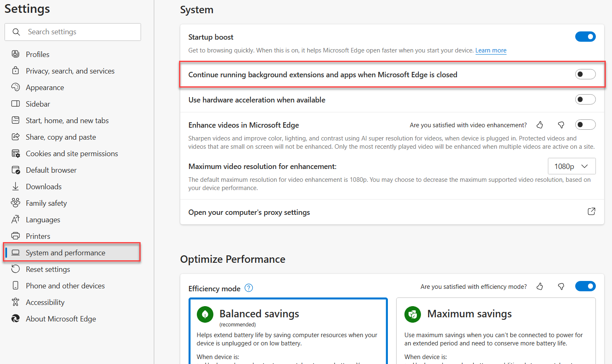Click the Optimize Performance heading text
The image size is (612, 364).
tap(233, 259)
